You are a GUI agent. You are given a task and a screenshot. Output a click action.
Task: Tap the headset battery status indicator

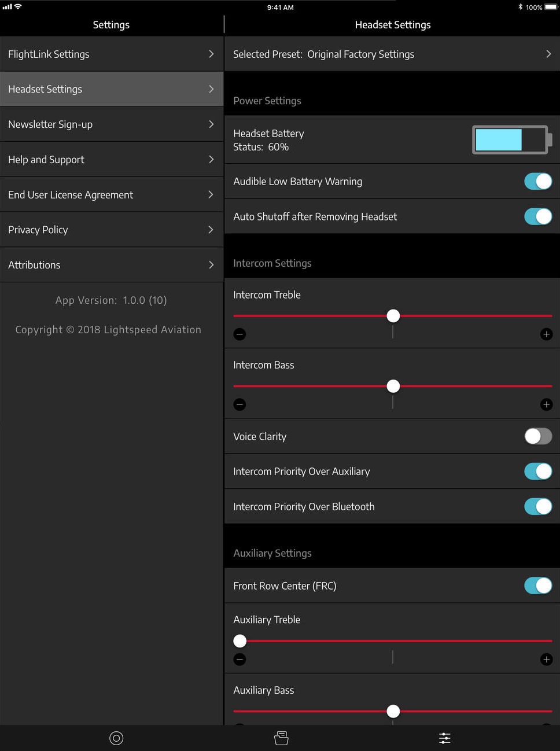tap(511, 140)
